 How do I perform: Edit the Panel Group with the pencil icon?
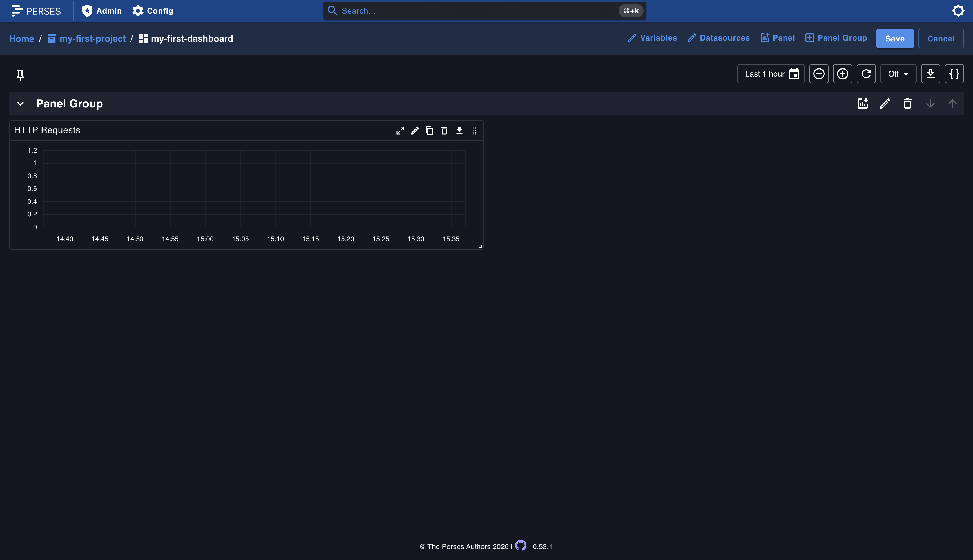pyautogui.click(x=885, y=104)
